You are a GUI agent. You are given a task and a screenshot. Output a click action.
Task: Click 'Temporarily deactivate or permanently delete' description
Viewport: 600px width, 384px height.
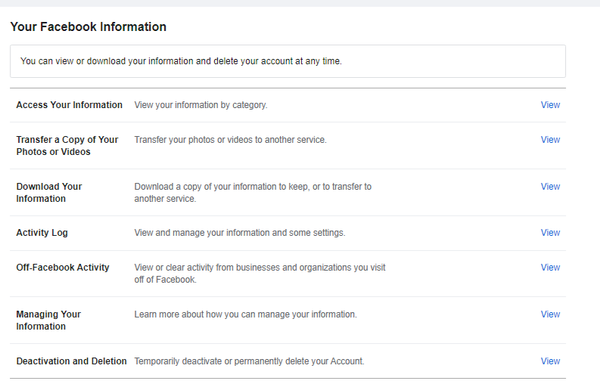click(x=249, y=361)
